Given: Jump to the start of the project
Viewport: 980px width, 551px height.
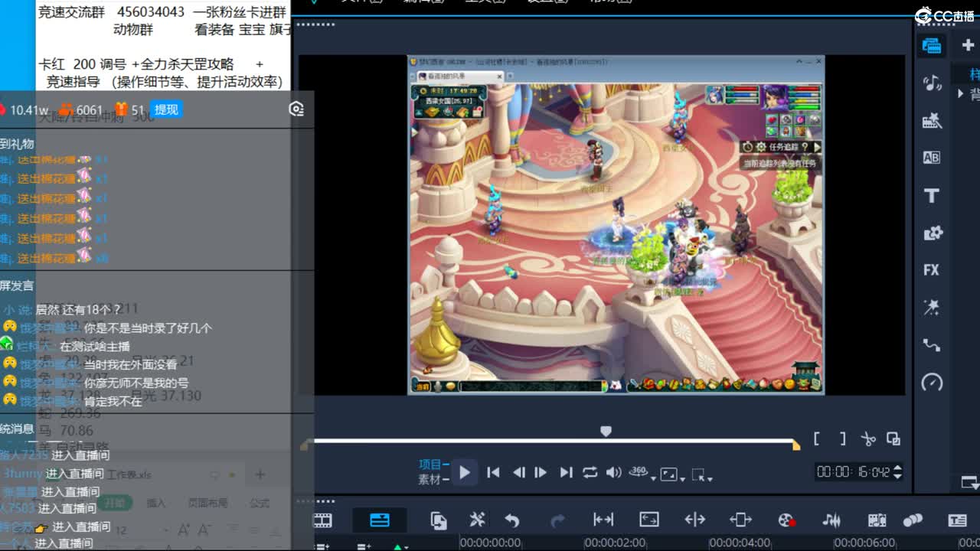Looking at the screenshot, I should tap(494, 473).
